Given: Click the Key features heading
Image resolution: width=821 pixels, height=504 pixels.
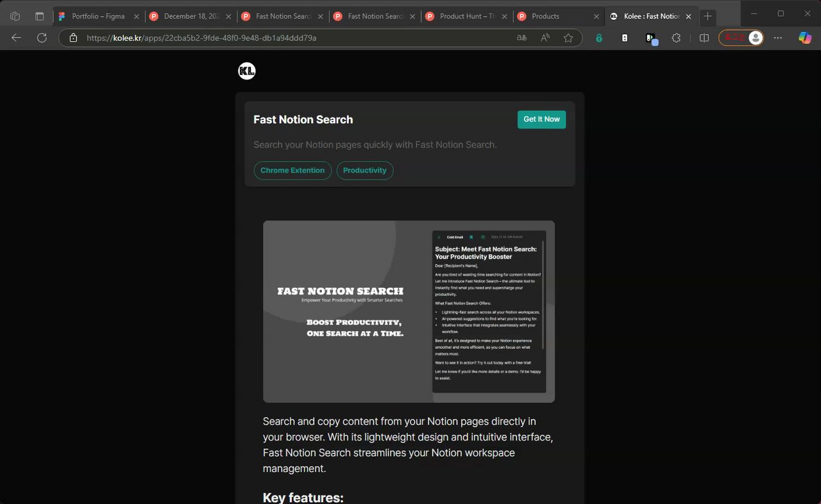Looking at the screenshot, I should [x=303, y=497].
